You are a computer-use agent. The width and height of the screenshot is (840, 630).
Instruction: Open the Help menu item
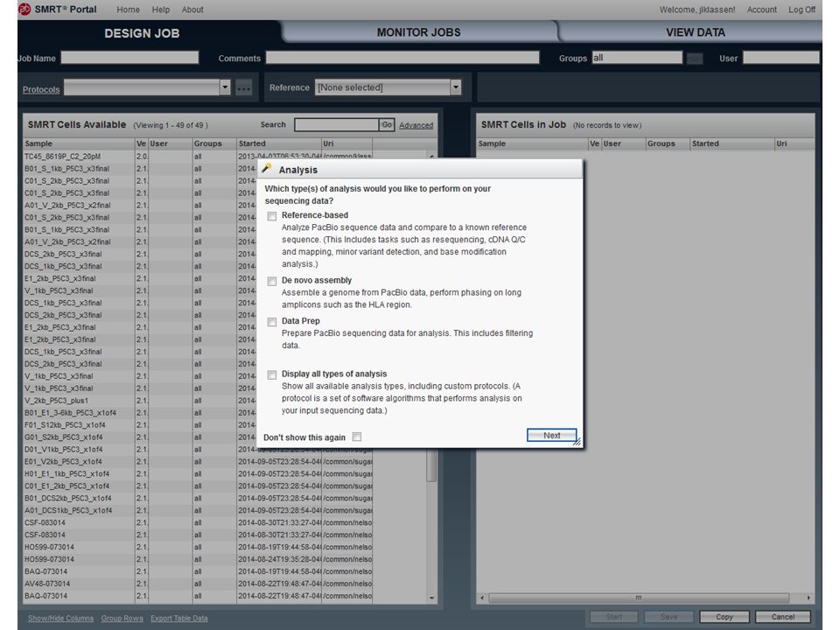[161, 10]
